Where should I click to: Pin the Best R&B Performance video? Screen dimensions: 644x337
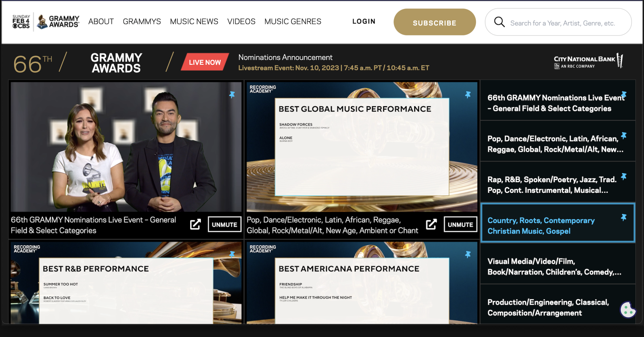232,254
